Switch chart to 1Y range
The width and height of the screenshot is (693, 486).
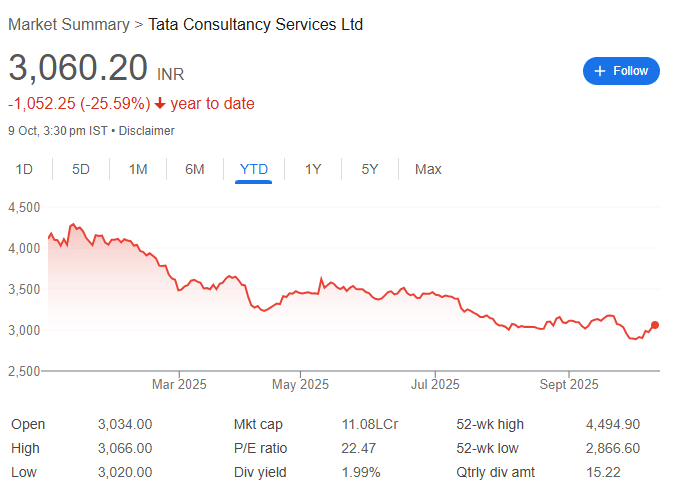pos(313,169)
